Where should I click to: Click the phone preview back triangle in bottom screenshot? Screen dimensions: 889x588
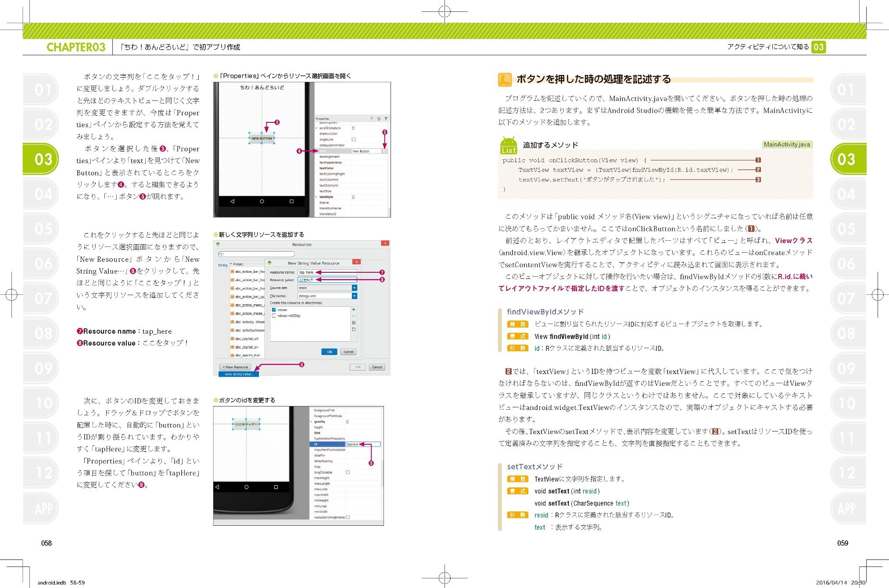pos(217,487)
